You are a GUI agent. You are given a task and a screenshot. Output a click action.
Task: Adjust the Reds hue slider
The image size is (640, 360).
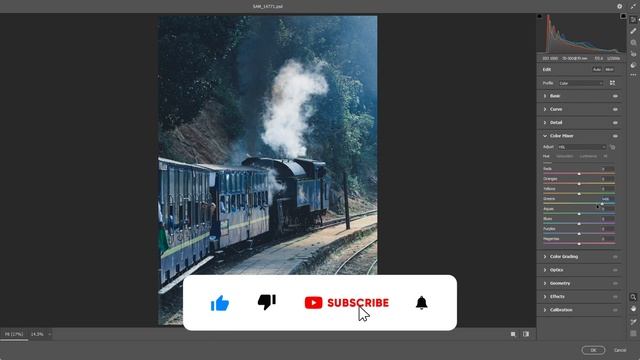click(579, 174)
